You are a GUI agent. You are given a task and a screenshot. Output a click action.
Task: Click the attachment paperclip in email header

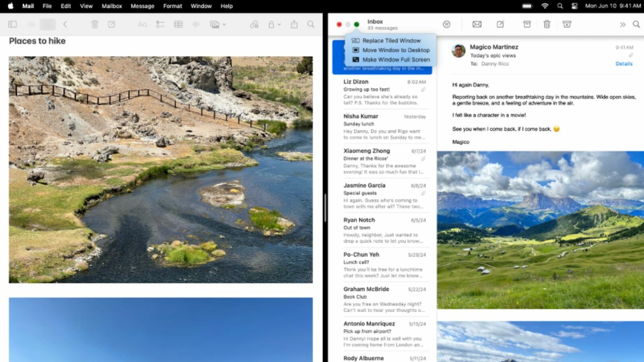631,55
